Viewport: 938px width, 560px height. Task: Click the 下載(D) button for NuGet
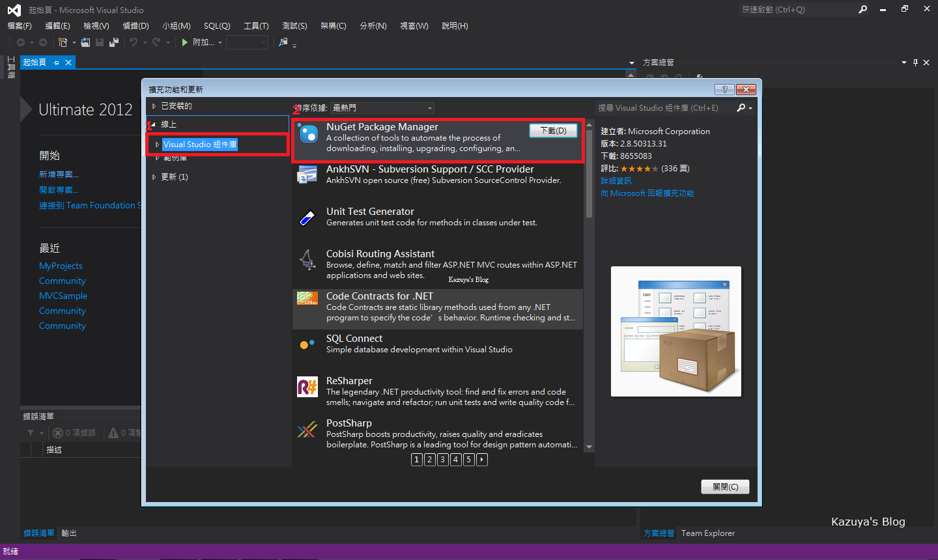pos(553,131)
